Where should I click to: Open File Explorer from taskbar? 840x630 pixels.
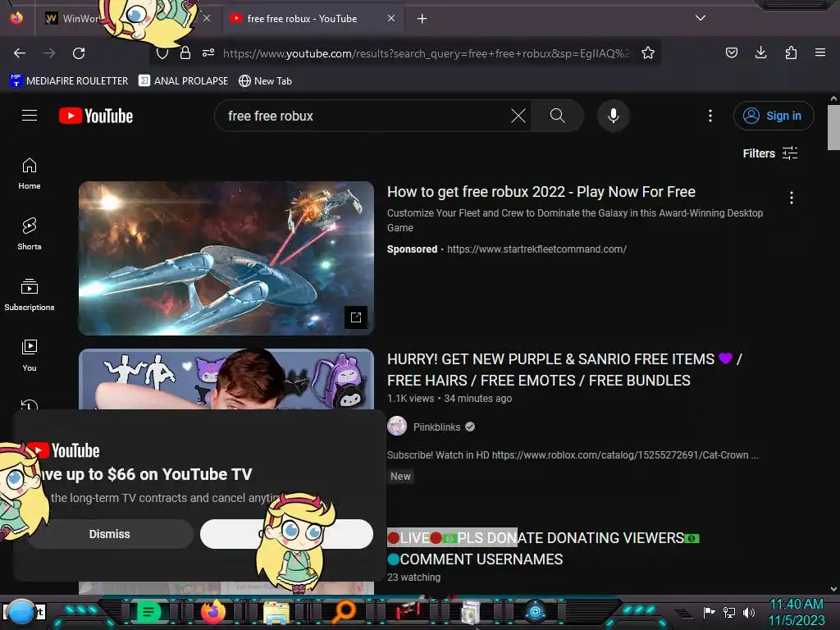click(277, 612)
